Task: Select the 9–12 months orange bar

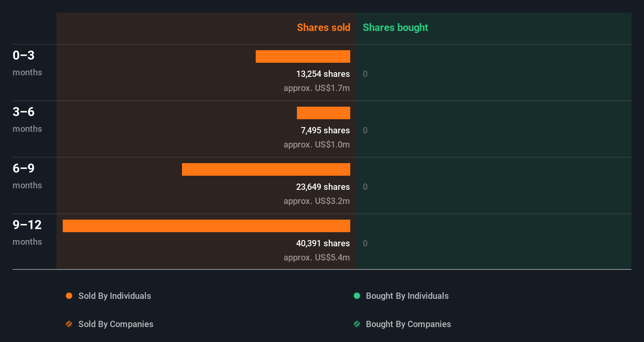Action: (x=206, y=226)
